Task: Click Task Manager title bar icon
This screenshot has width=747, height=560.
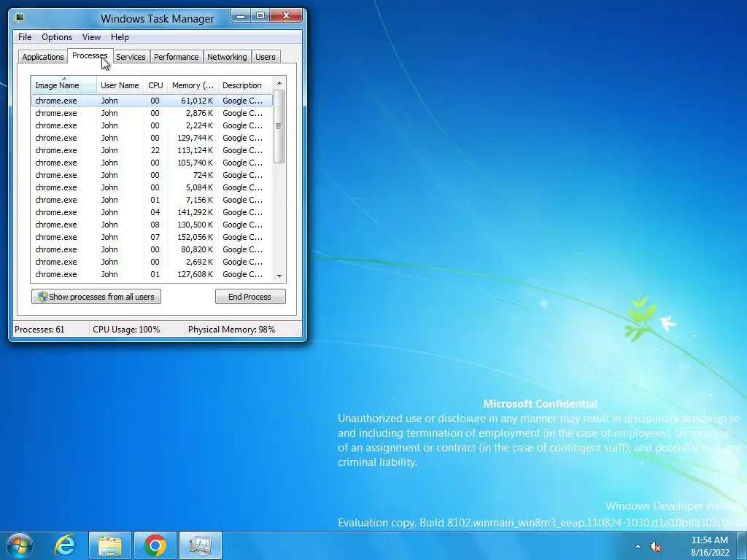Action: click(x=20, y=18)
